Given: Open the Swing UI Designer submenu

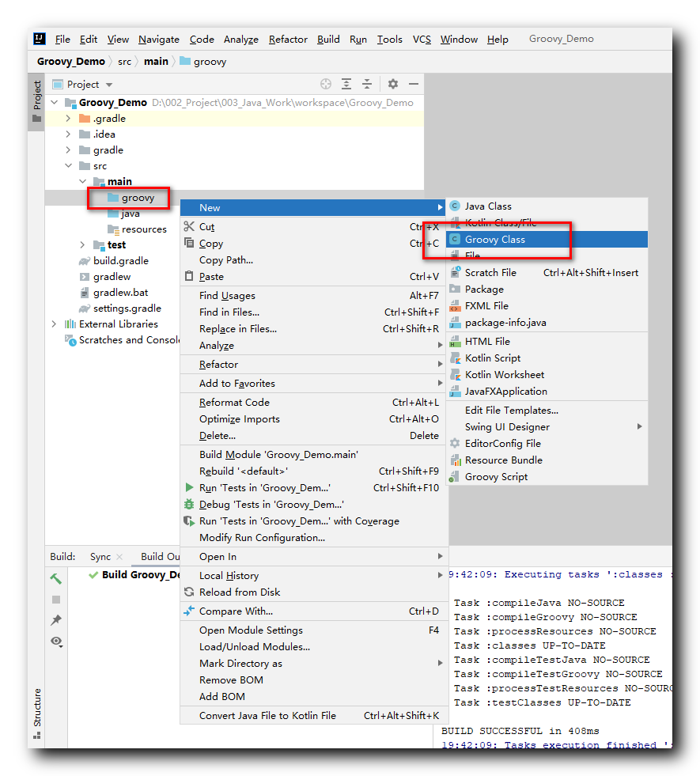Looking at the screenshot, I should click(547, 426).
